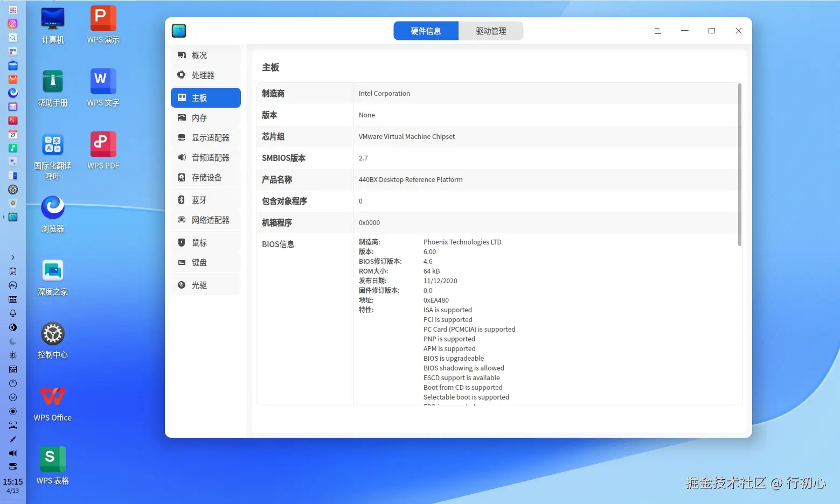Minimize the Device Manager window
Viewport: 840px width, 504px height.
[685, 31]
